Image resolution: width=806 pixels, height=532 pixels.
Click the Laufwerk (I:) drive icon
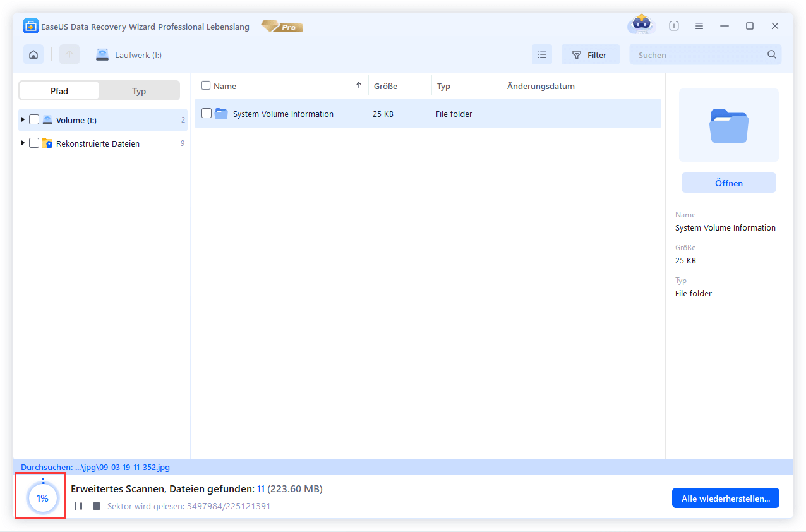click(x=102, y=55)
